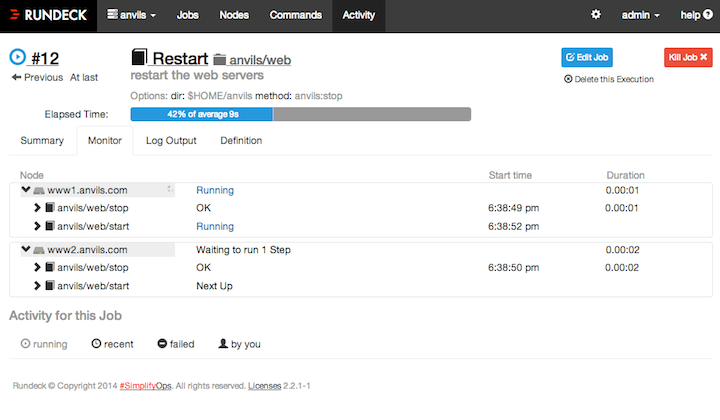Image resolution: width=720 pixels, height=420 pixels.
Task: Click book icon for www2 anvils/web/stop
Action: pyautogui.click(x=50, y=267)
